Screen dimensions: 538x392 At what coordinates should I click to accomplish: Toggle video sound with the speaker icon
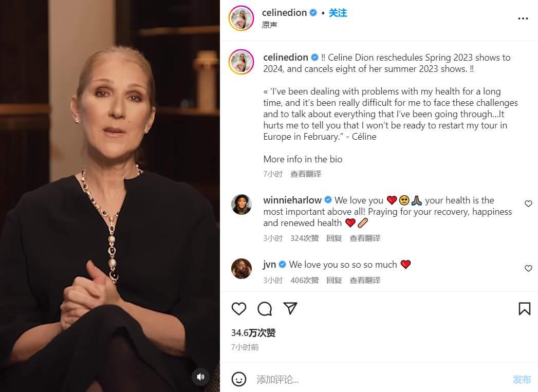pyautogui.click(x=200, y=377)
